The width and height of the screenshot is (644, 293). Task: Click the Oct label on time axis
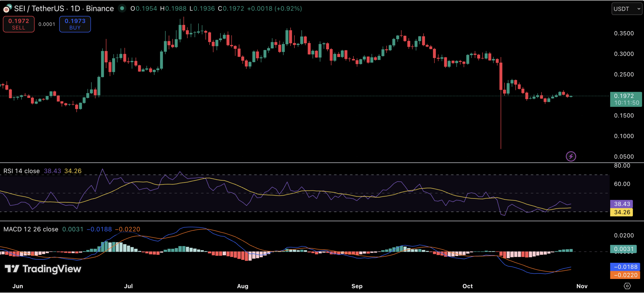467,286
